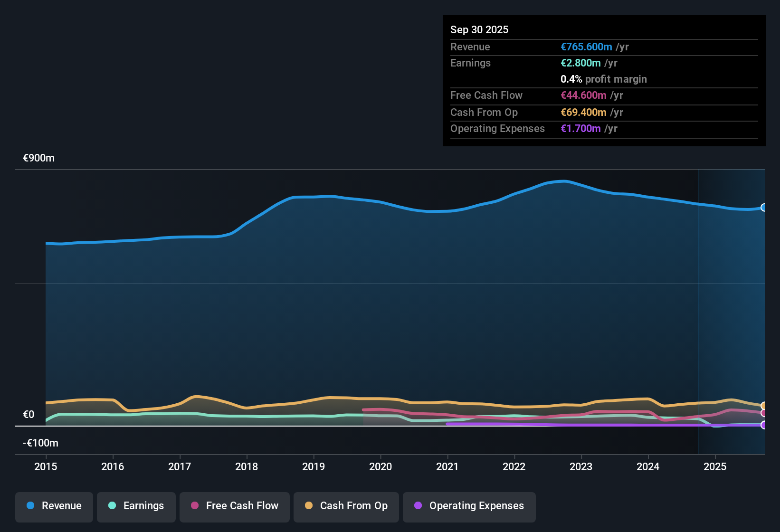Click the purple Operating Expenses legend dot

tap(418, 506)
